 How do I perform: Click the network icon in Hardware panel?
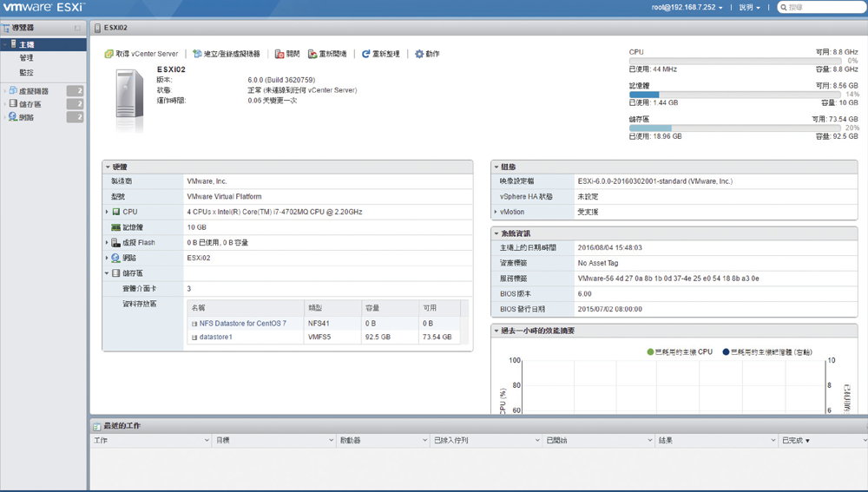tap(115, 258)
